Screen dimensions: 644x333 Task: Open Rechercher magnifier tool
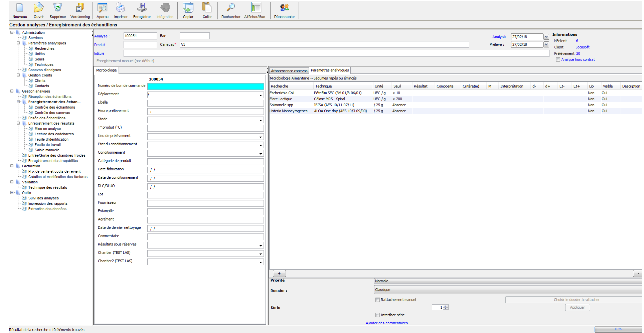(231, 10)
